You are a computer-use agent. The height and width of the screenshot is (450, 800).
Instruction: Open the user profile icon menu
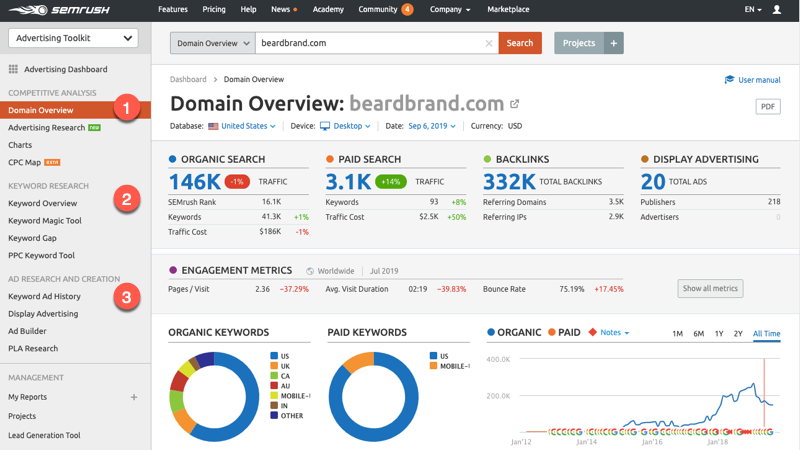click(777, 10)
